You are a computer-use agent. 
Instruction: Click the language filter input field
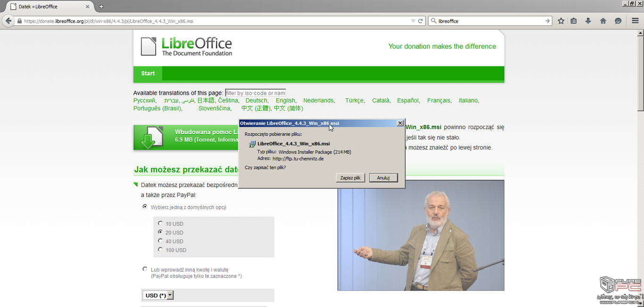coord(256,93)
